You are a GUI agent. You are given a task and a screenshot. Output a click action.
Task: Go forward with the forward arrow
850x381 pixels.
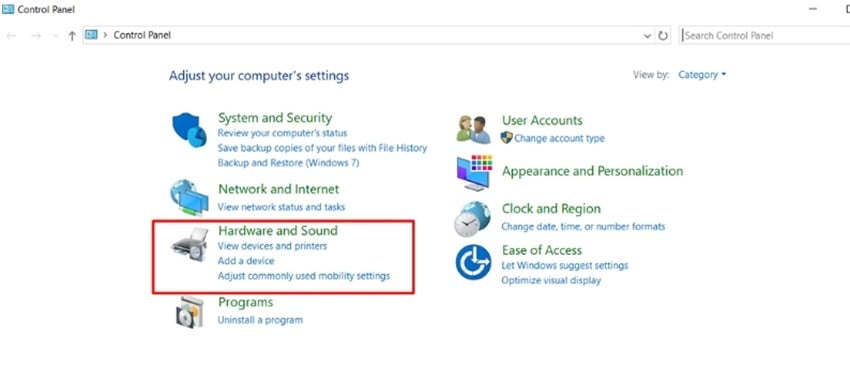[x=36, y=36]
